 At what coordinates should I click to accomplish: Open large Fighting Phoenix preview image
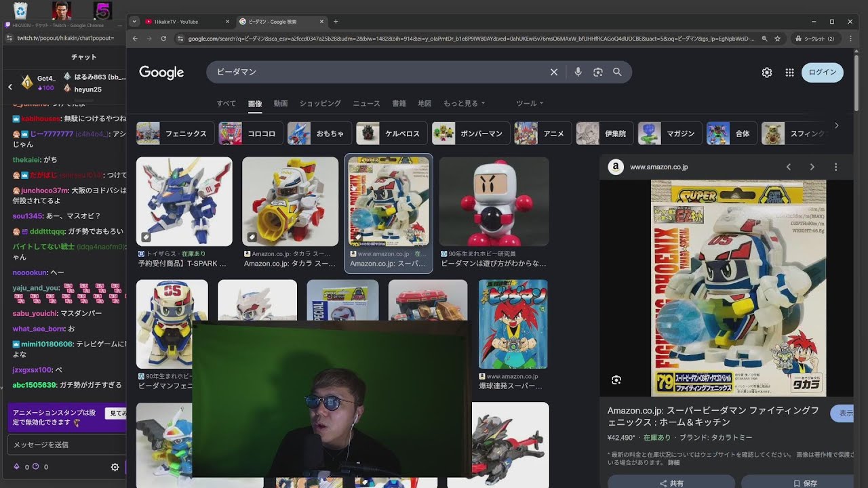[738, 288]
